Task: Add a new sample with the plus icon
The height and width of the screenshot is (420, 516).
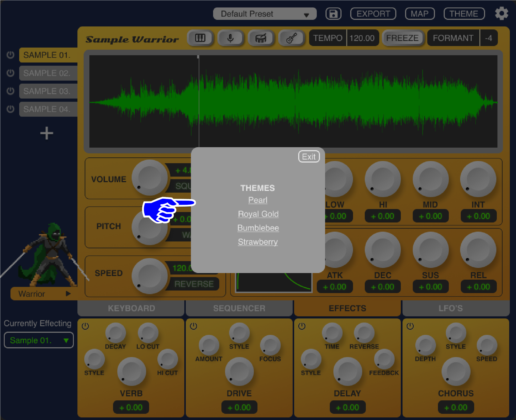Action: (47, 133)
